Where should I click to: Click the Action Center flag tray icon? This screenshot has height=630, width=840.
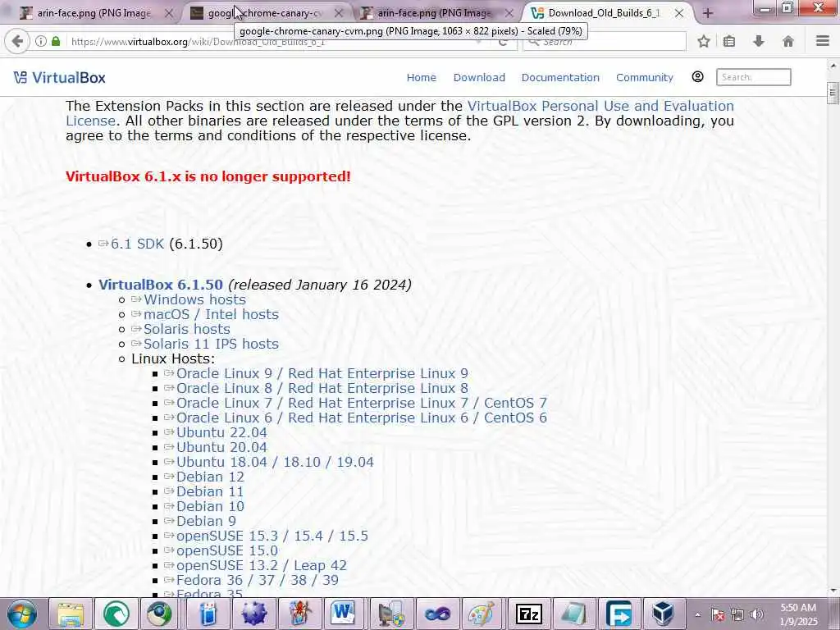(x=718, y=614)
